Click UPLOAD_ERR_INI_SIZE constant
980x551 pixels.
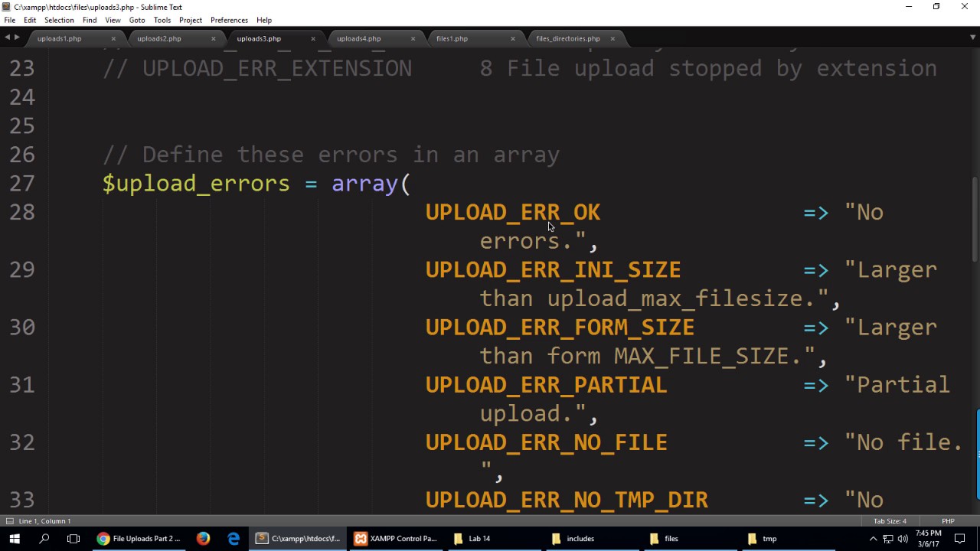[553, 270]
